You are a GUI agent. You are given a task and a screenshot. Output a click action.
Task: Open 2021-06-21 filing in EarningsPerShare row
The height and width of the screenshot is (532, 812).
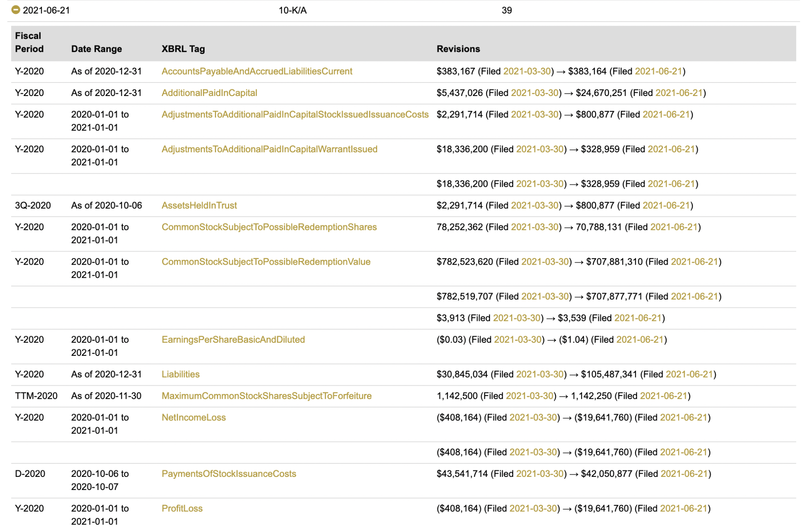tap(640, 340)
